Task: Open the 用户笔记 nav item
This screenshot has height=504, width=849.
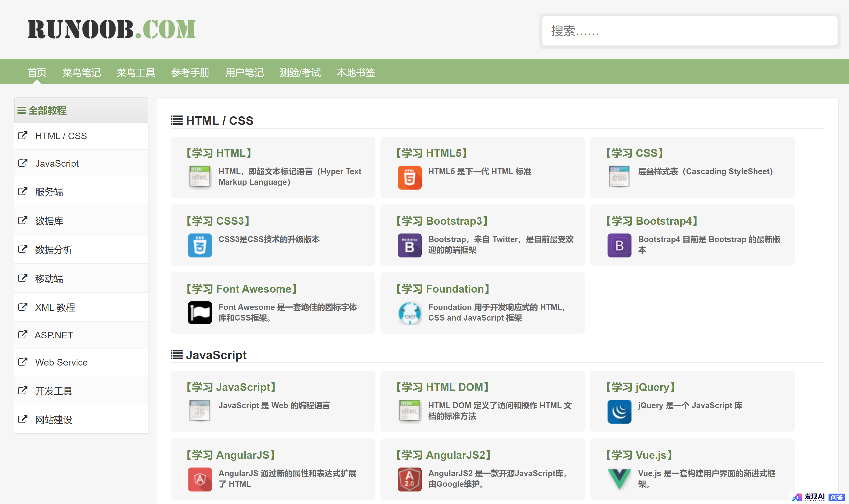Action: (244, 72)
